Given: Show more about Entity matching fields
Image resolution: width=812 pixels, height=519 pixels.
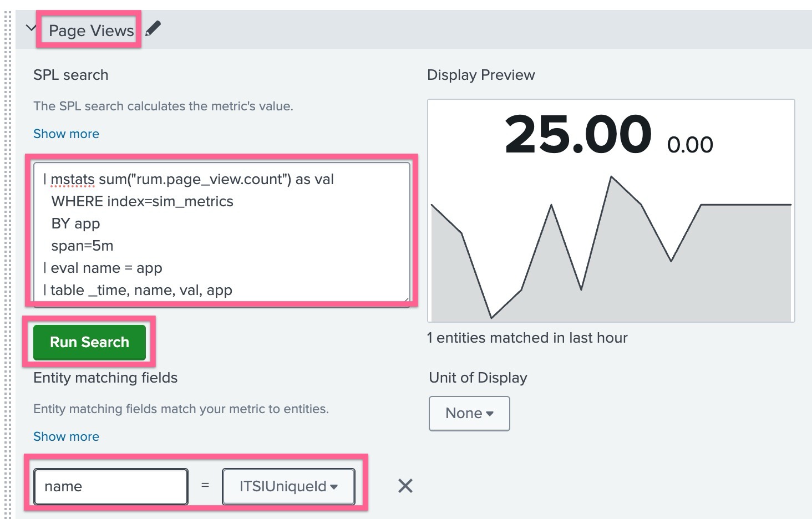Looking at the screenshot, I should 66,436.
